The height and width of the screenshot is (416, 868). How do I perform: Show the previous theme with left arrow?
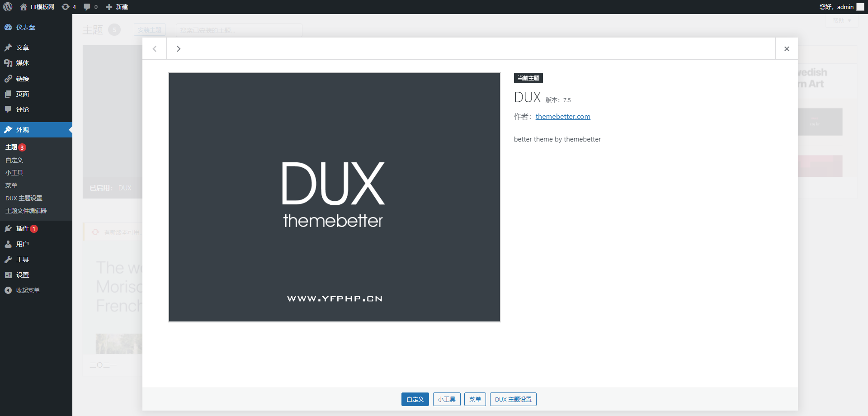click(x=155, y=49)
